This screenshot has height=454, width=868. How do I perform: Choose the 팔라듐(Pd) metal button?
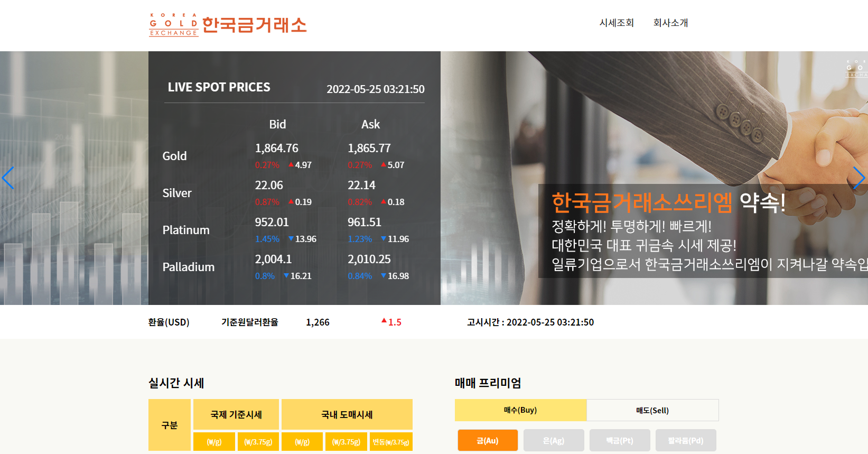[686, 440]
